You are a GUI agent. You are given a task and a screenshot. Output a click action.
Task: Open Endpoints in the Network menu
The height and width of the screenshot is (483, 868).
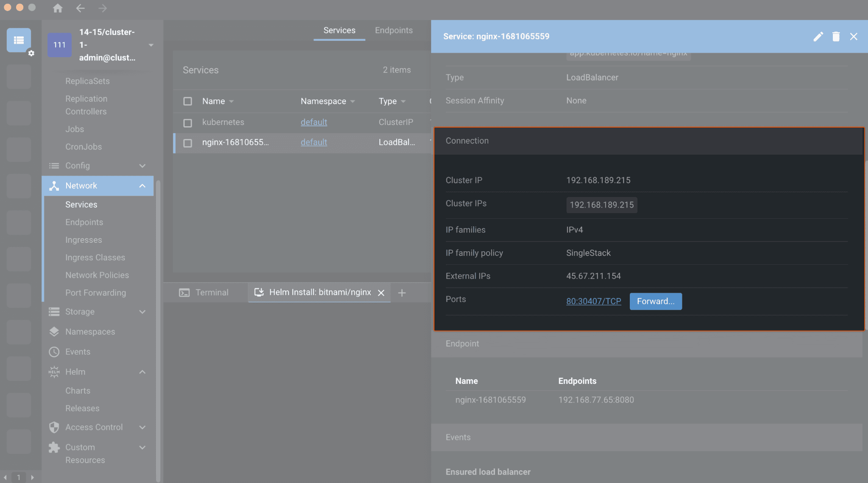pos(84,222)
